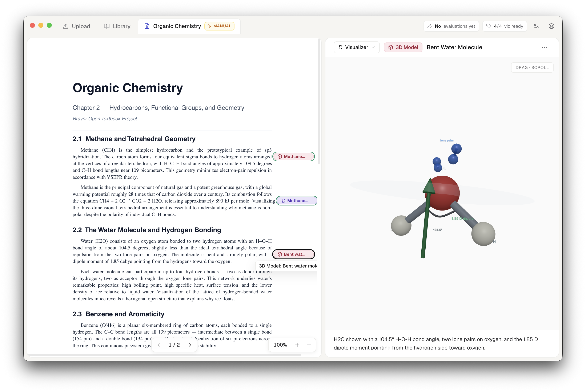Viewport: 586px width, 392px height.
Task: Click the lone pairs label in model
Action: 447,140
